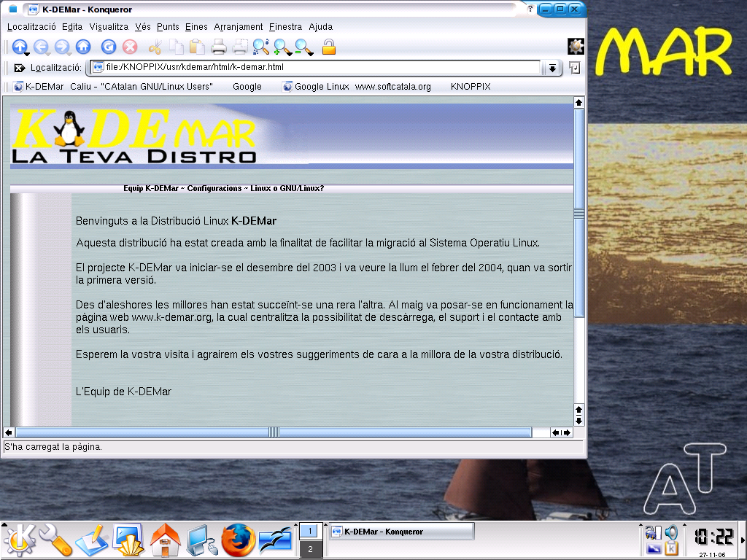
Task: Expand the location URL history dropdown
Action: [x=552, y=68]
